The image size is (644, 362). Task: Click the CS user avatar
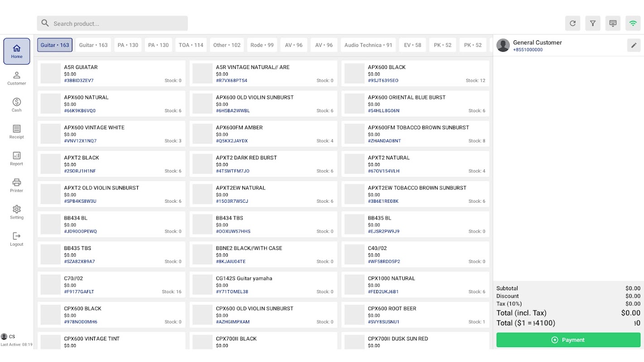click(4, 337)
